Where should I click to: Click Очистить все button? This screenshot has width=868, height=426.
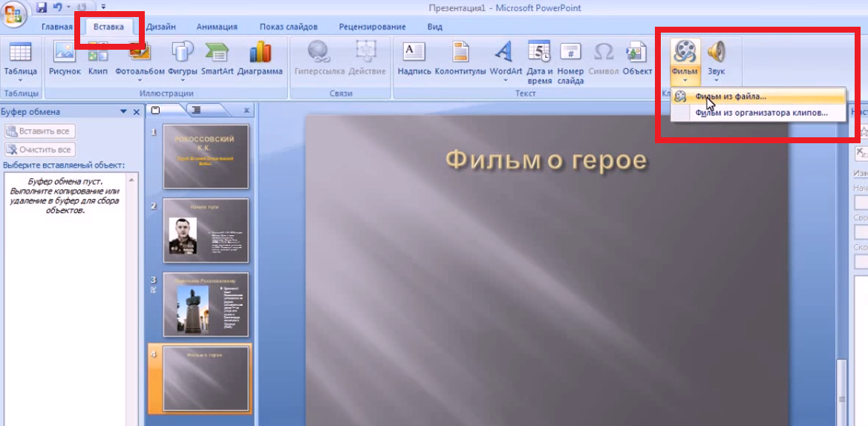pyautogui.click(x=40, y=149)
